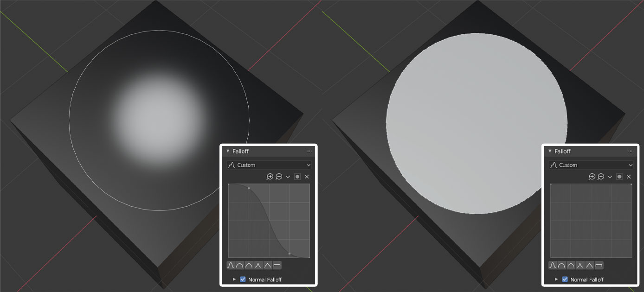
Task: Zoom into the right panel's curve view
Action: [592, 177]
